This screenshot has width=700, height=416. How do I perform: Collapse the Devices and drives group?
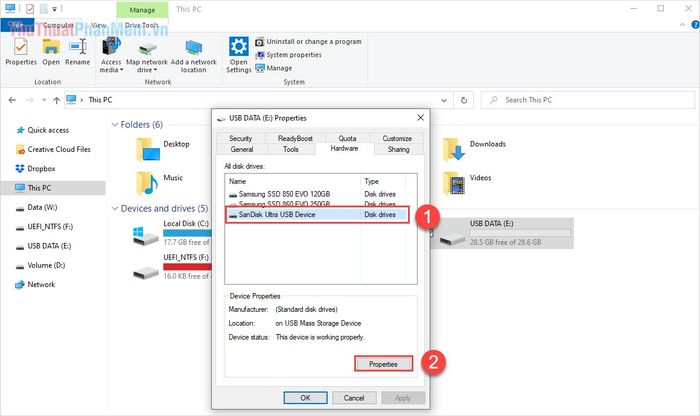[114, 208]
